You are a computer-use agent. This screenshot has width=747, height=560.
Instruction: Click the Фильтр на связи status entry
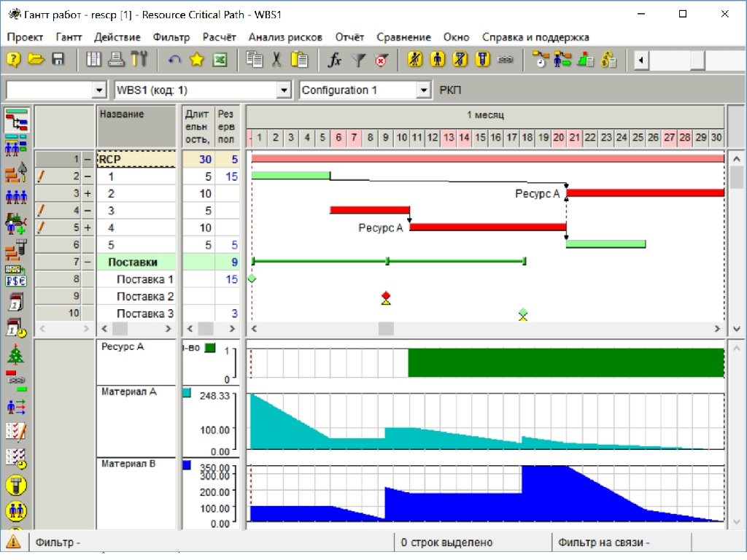[x=603, y=542]
